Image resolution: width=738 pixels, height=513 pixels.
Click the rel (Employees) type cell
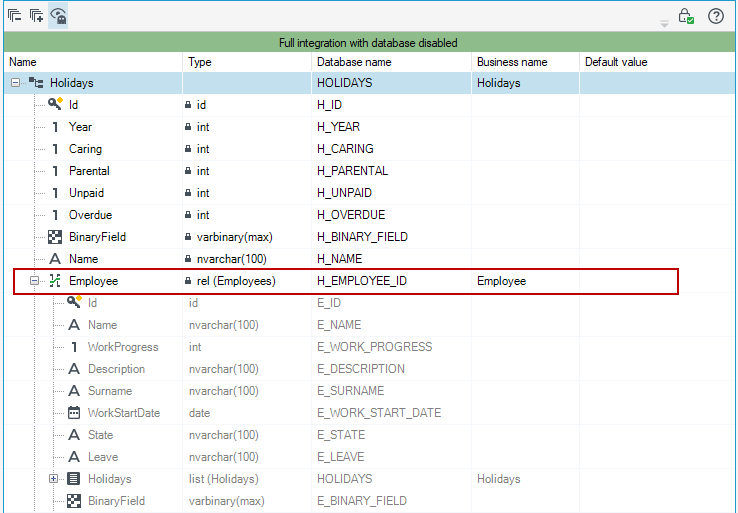(x=247, y=281)
